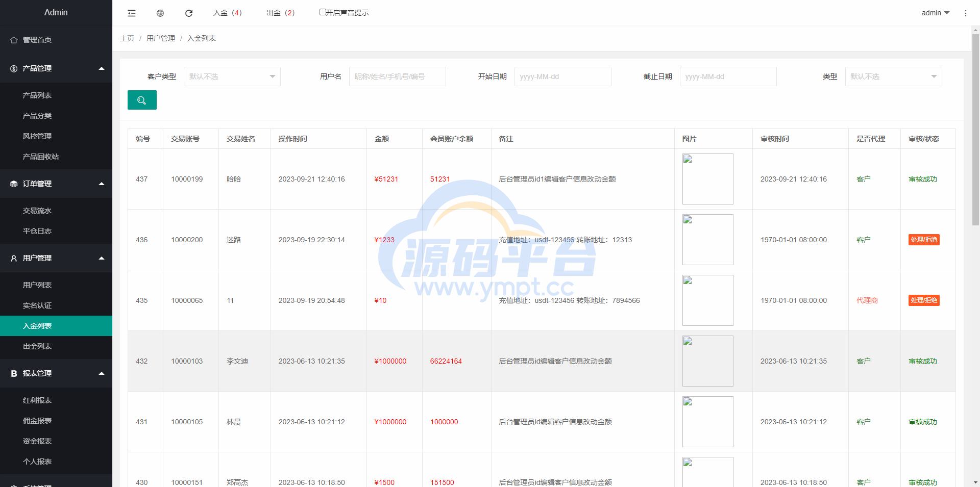This screenshot has width=980, height=487.
Task: Collapse the 产品管理 menu arrow
Action: pos(102,68)
